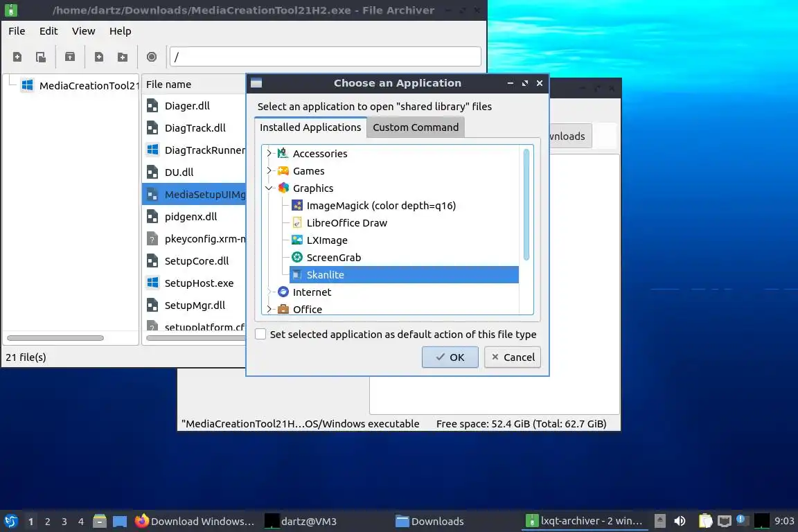Open the Downloads taskbar window item
The image size is (798, 532).
456,522
